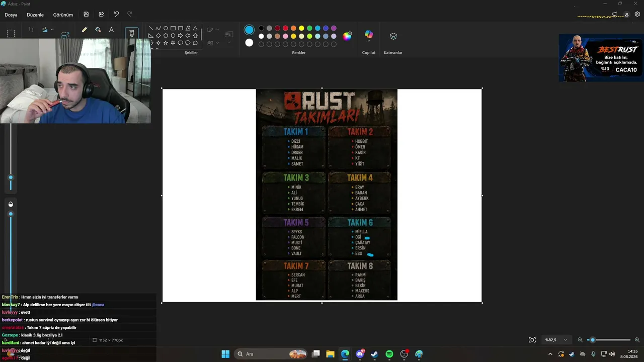Open Steam from the taskbar

point(374,354)
